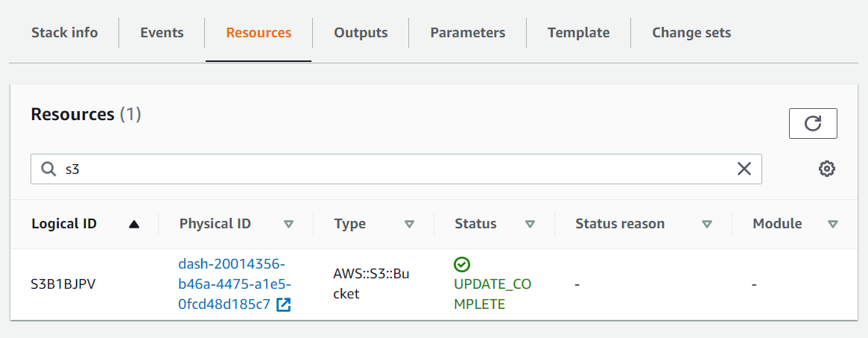Switch to the Stack info tab
The width and height of the screenshot is (868, 338).
pyautogui.click(x=64, y=33)
